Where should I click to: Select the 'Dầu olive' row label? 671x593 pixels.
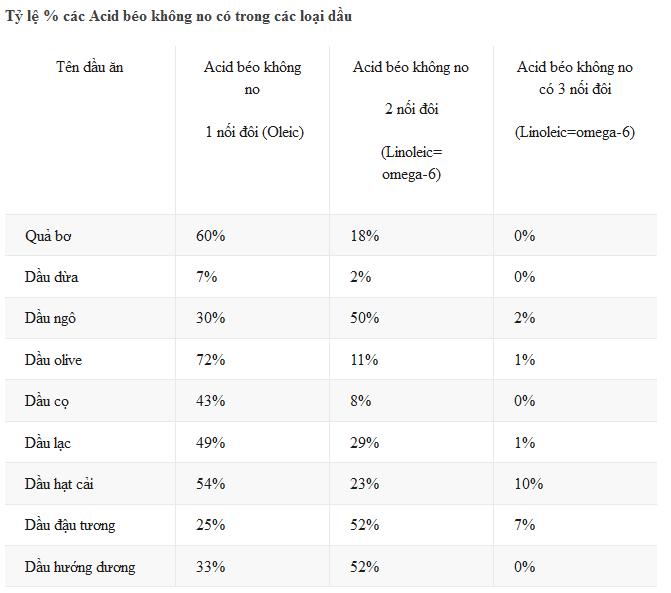coord(53,359)
